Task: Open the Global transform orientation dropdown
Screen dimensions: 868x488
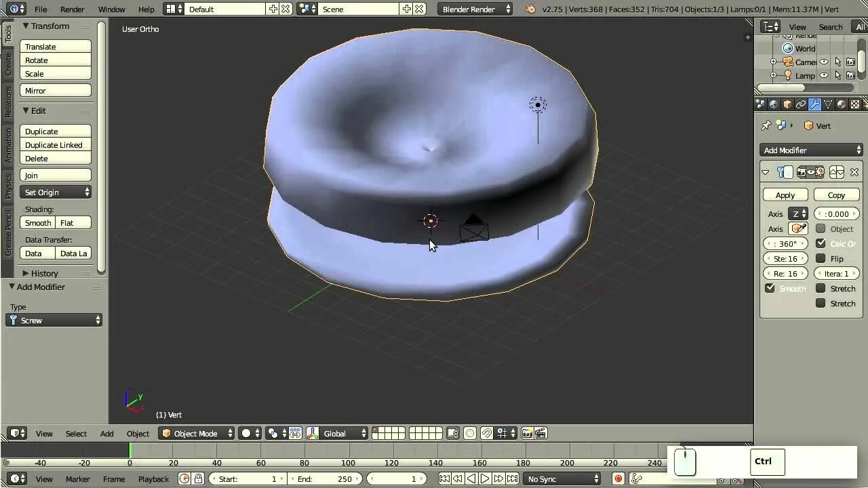Action: click(337, 434)
